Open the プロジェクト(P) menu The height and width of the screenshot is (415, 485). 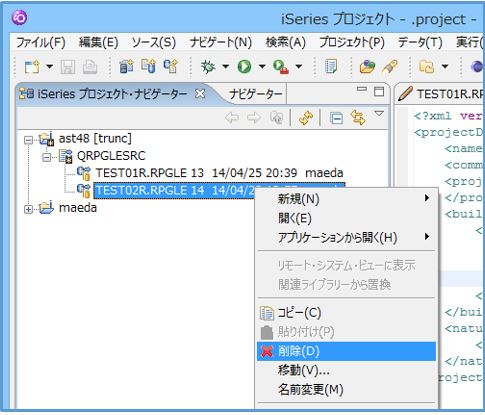pyautogui.click(x=352, y=42)
